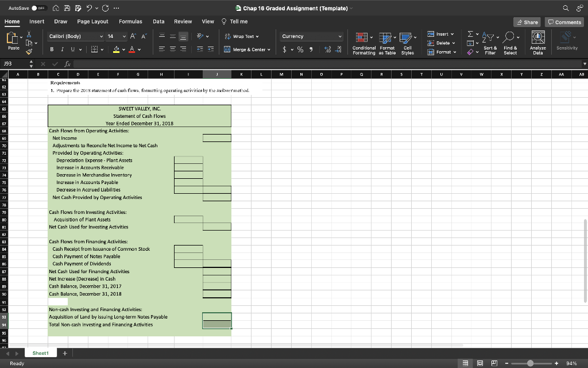588x368 pixels.
Task: Open the Borders icon
Action: coord(95,49)
